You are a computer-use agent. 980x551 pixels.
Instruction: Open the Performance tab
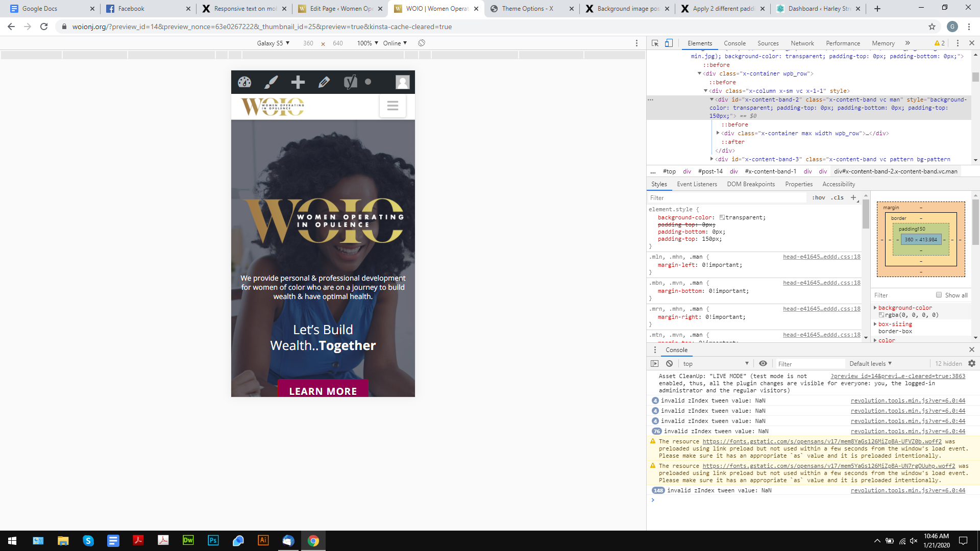pos(843,43)
